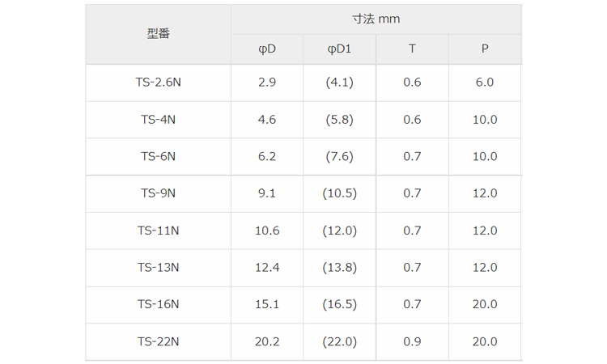Select the φD value 9.1
Image resolution: width=607 pixels, height=364 pixels.
tap(267, 193)
